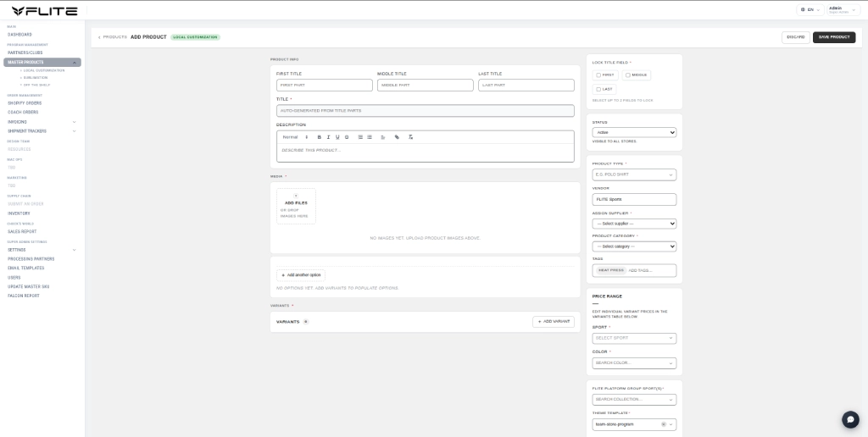Open the Normal text style dropdown
Viewport: 868px width, 437px height.
(x=295, y=137)
